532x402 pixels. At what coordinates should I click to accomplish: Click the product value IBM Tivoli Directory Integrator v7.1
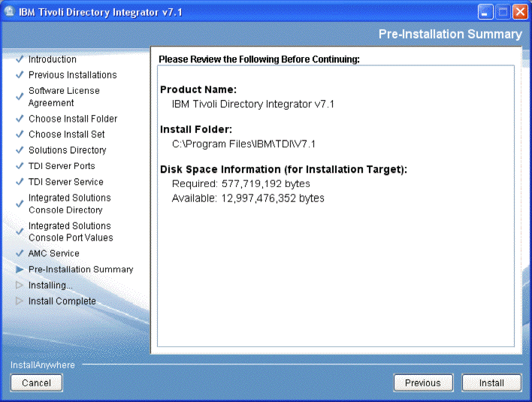click(253, 104)
